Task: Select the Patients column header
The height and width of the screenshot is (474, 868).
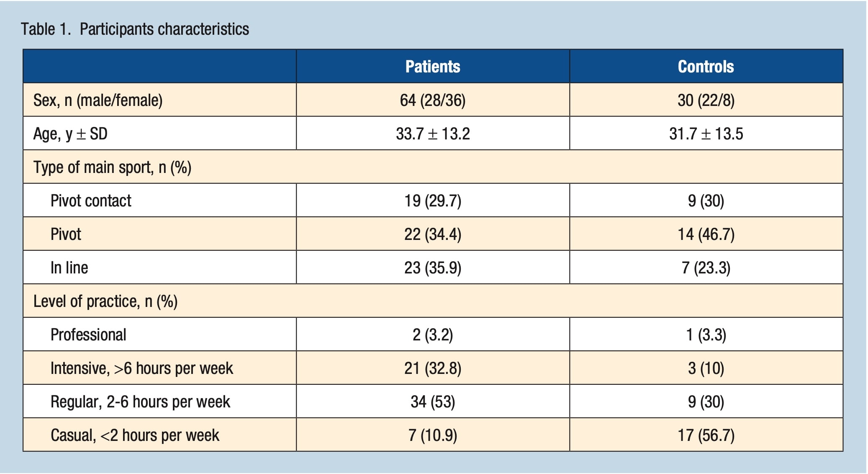Action: pos(433,67)
